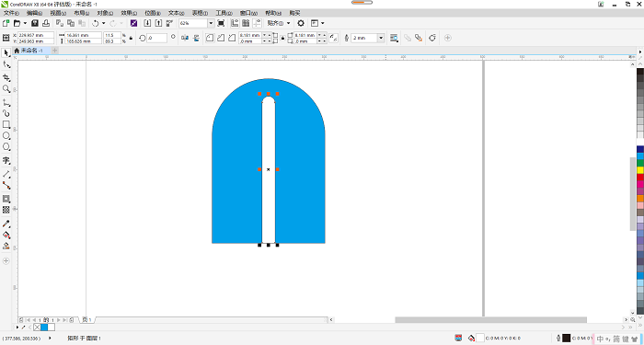Toggle the corner radius lock icon
The width and height of the screenshot is (644, 345).
click(282, 38)
